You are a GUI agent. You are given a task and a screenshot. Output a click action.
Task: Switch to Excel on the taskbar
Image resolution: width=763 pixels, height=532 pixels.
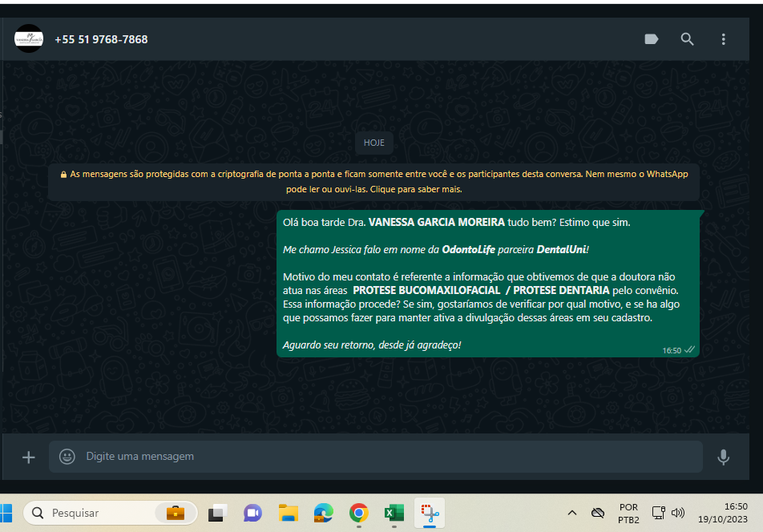click(x=394, y=513)
